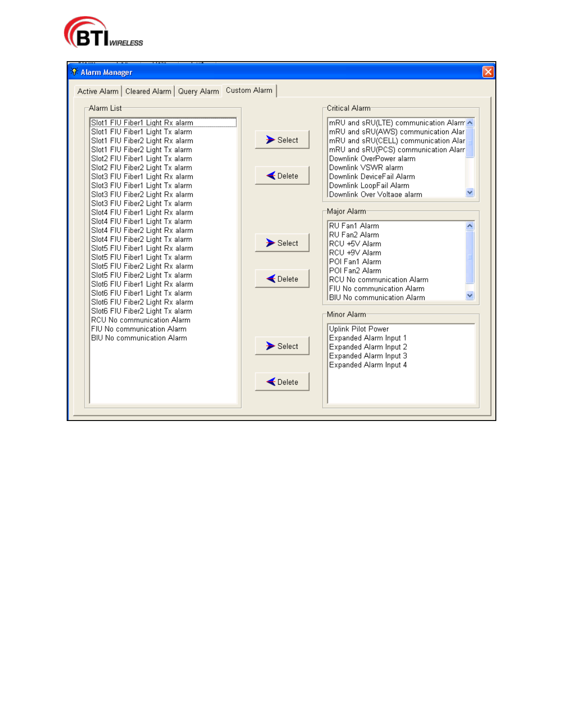Viewport: 563px width, 728px height.
Task: Select Slot5 FIU Fiber1 Light Tx alarm
Action: pyautogui.click(x=163, y=257)
